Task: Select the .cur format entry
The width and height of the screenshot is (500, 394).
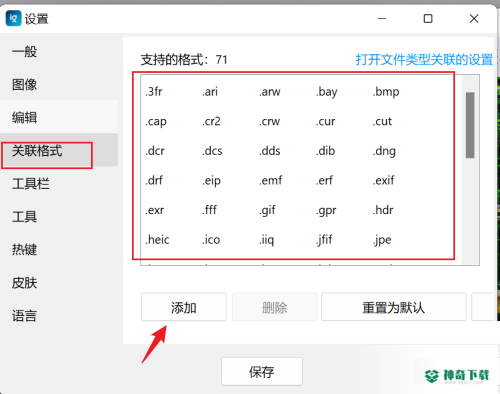Action: pos(325,121)
